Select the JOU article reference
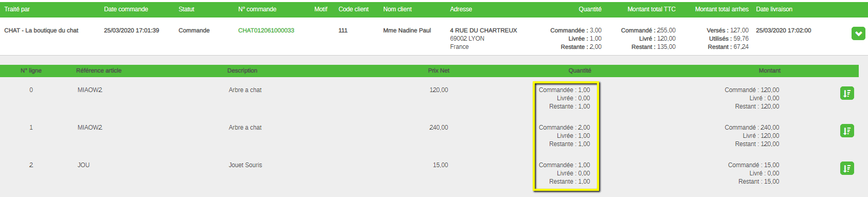 (x=83, y=165)
